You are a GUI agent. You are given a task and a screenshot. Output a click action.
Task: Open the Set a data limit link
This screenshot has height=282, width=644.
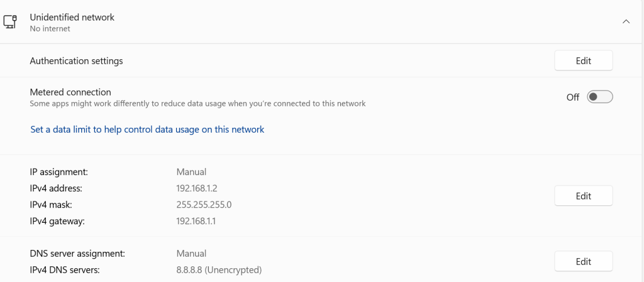click(x=147, y=130)
